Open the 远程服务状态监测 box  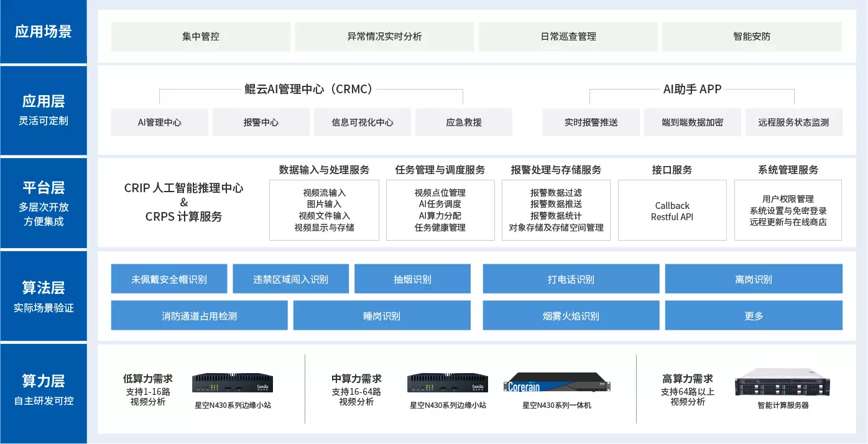click(x=793, y=123)
